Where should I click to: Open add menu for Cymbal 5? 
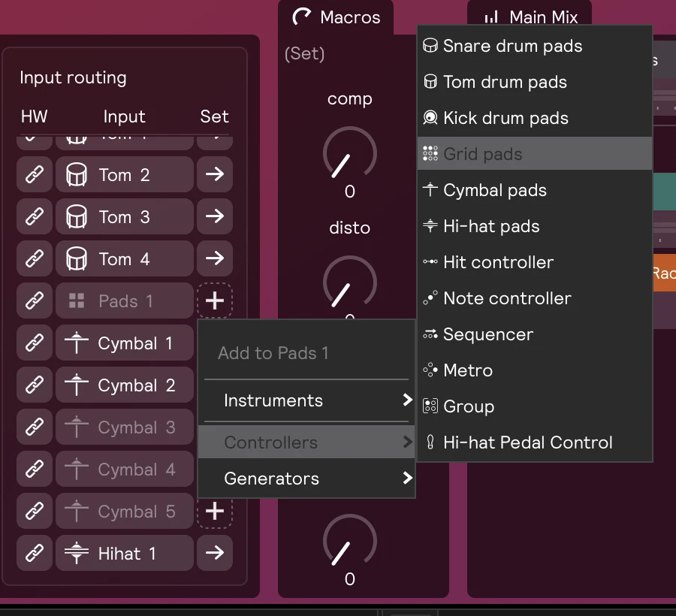pyautogui.click(x=215, y=512)
